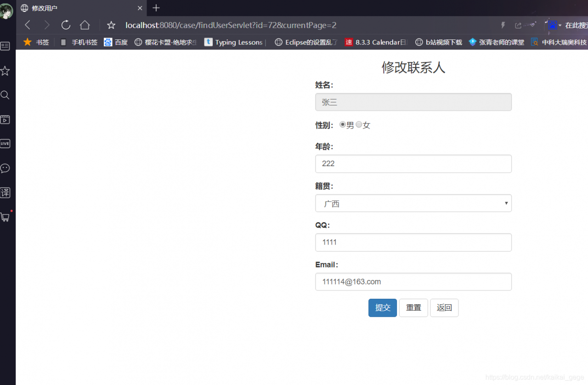Open the 百度 bookmark link
Screen dimensions: 588x385
(116, 42)
